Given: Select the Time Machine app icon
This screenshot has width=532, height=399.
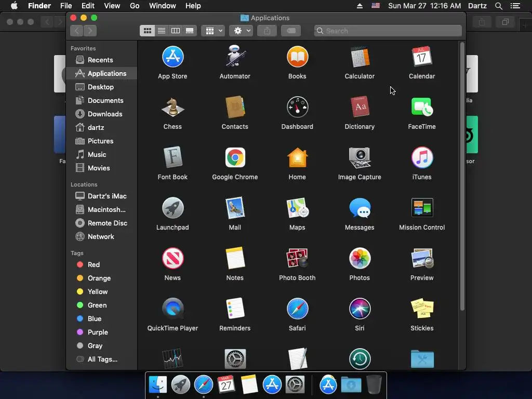Looking at the screenshot, I should 360,358.
